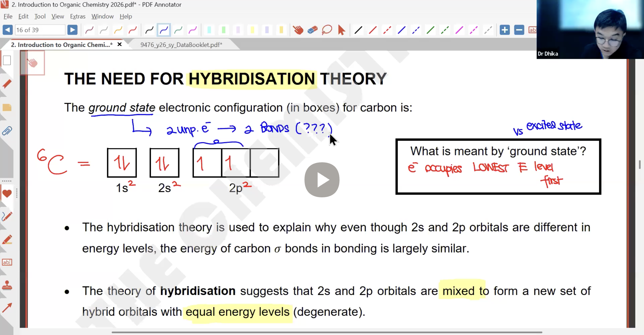Open the Favorites heart toolbox
The width and height of the screenshot is (644, 335).
click(7, 194)
